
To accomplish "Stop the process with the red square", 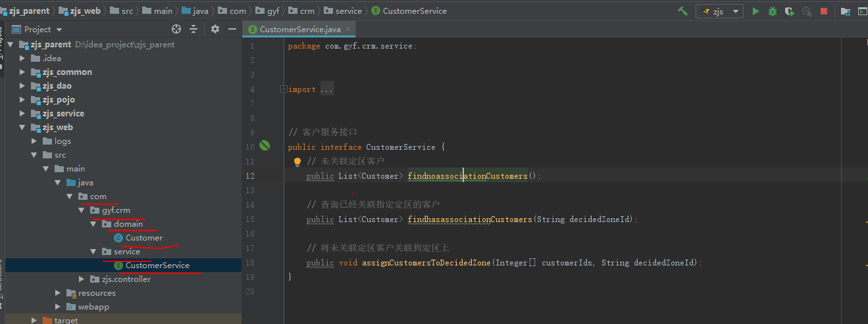I will click(x=824, y=11).
